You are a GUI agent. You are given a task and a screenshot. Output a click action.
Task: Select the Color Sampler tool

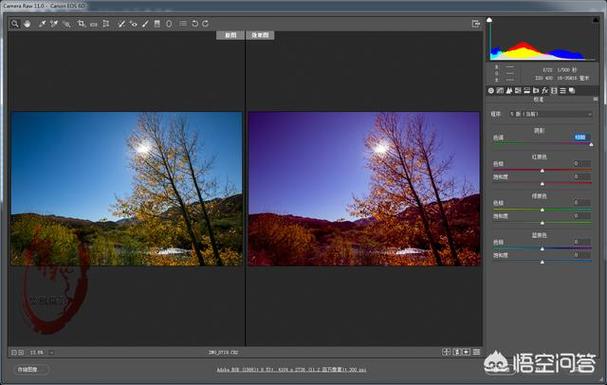point(54,24)
